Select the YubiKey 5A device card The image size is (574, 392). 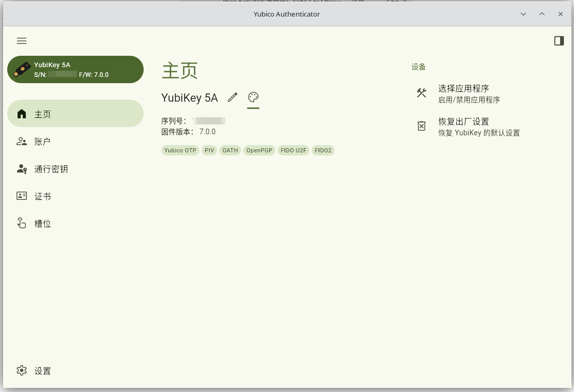75,70
